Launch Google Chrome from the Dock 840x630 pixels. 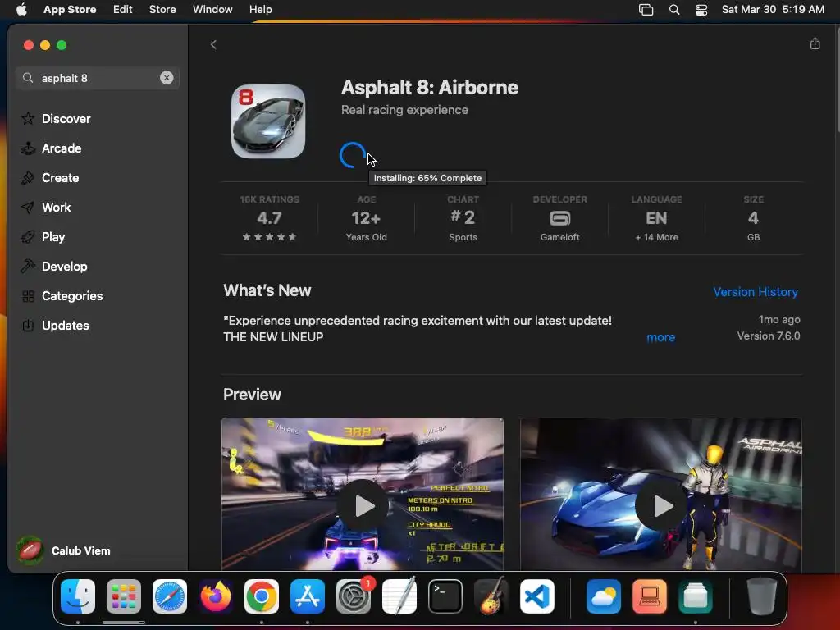(262, 596)
